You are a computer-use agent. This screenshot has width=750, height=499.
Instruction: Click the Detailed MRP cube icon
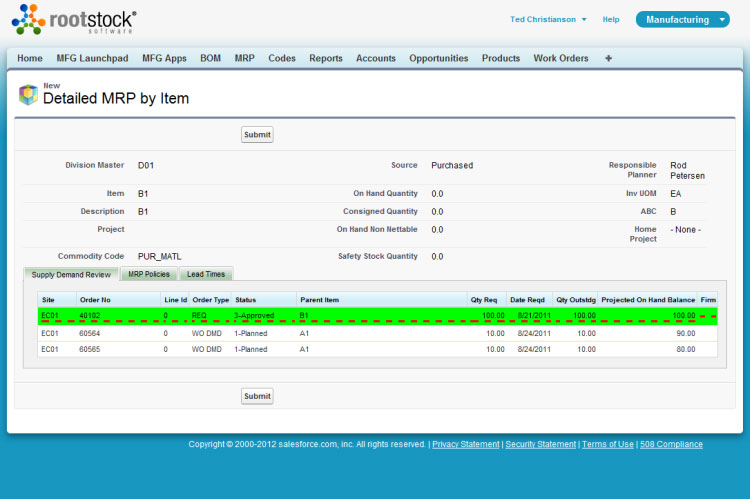point(28,94)
